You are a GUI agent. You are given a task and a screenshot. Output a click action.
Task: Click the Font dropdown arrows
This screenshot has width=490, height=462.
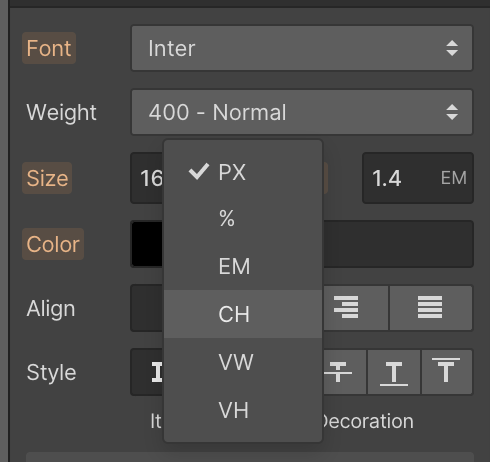point(452,48)
